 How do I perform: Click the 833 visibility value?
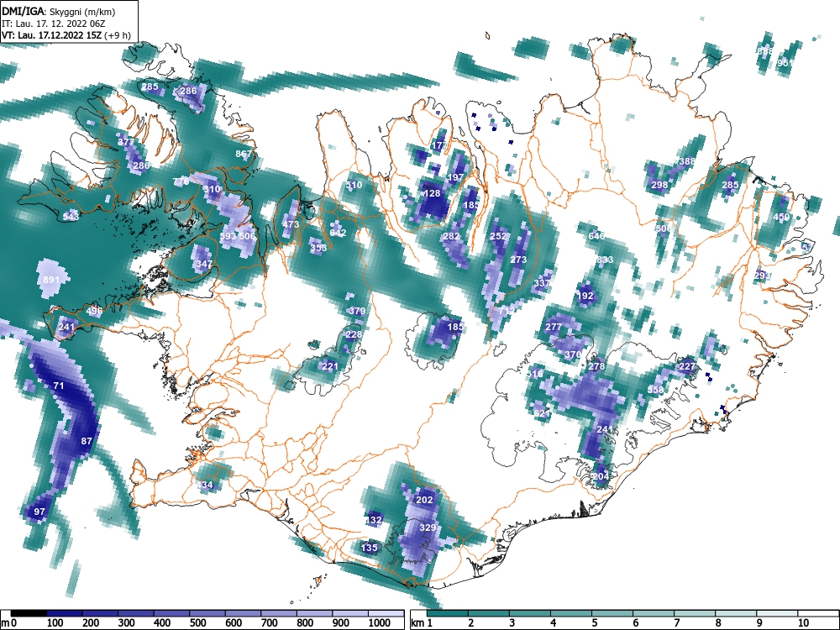[605, 260]
